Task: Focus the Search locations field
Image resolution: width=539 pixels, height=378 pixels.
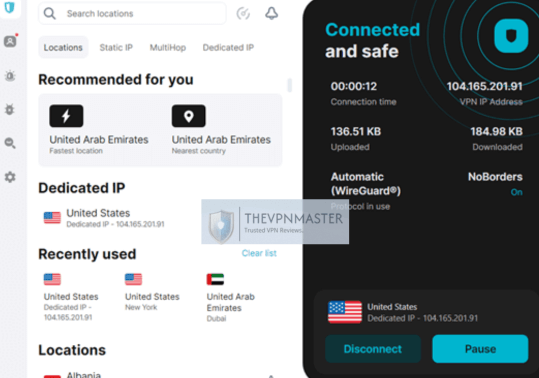Action: 132,13
